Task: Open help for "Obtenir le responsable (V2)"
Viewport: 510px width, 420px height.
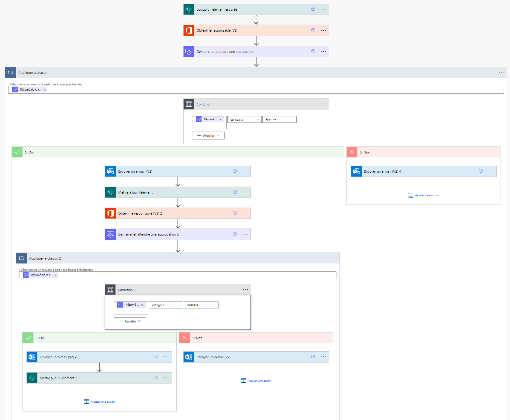Action: point(313,30)
